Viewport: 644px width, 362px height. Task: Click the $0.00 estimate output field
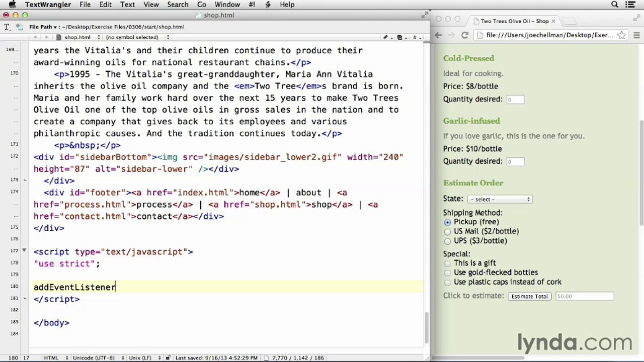[584, 296]
